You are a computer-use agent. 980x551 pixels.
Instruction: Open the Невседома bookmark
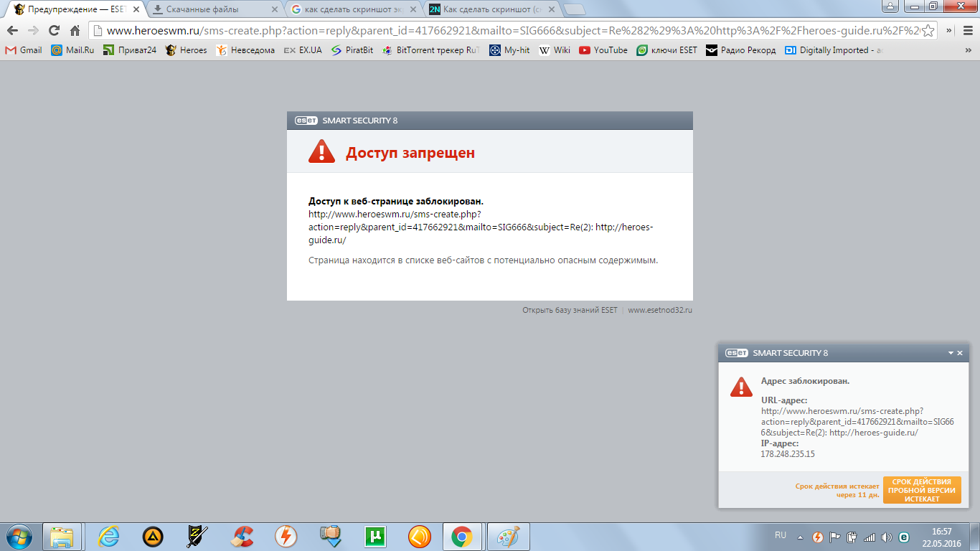pyautogui.click(x=245, y=50)
